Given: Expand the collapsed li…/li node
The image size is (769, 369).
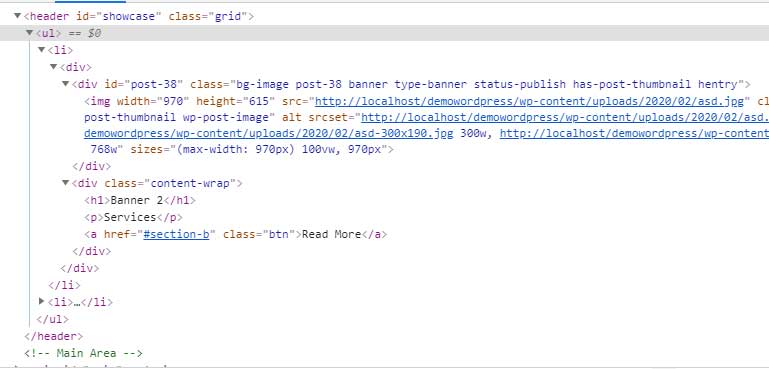Looking at the screenshot, I should point(42,301).
